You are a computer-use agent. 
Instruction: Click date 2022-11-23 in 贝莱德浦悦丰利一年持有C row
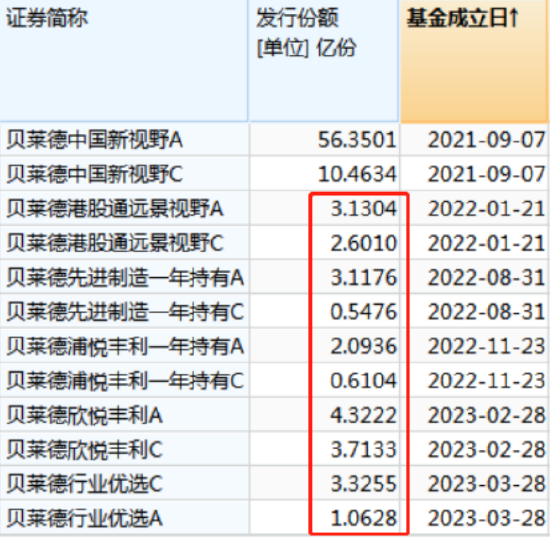pos(487,380)
